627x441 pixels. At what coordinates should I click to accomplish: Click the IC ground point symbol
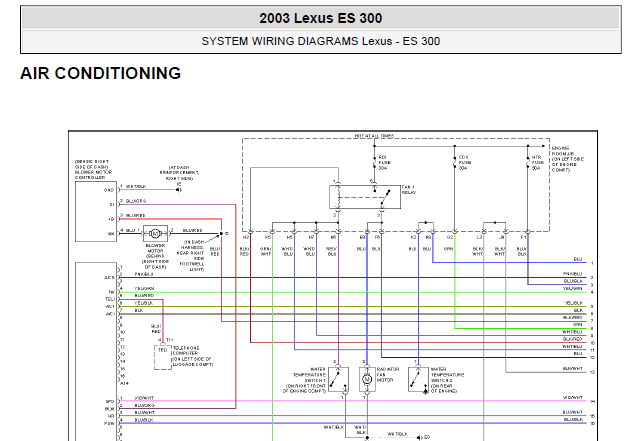(x=178, y=188)
